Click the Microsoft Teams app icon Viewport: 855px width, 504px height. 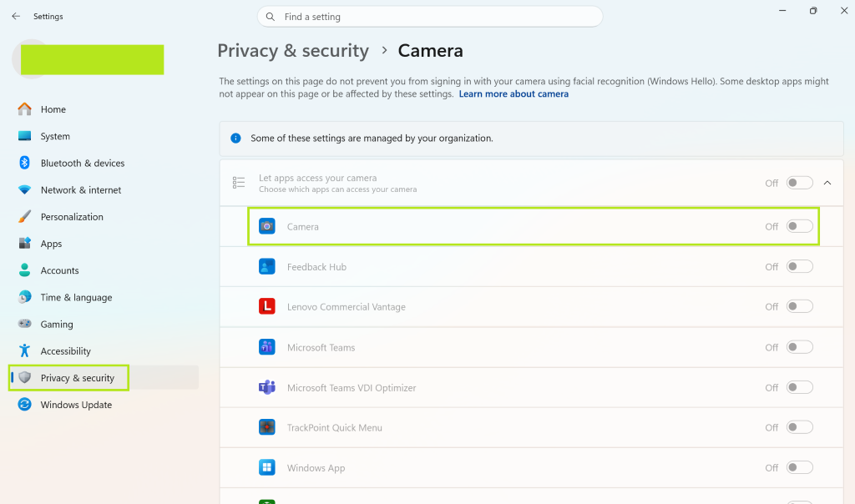click(x=266, y=347)
